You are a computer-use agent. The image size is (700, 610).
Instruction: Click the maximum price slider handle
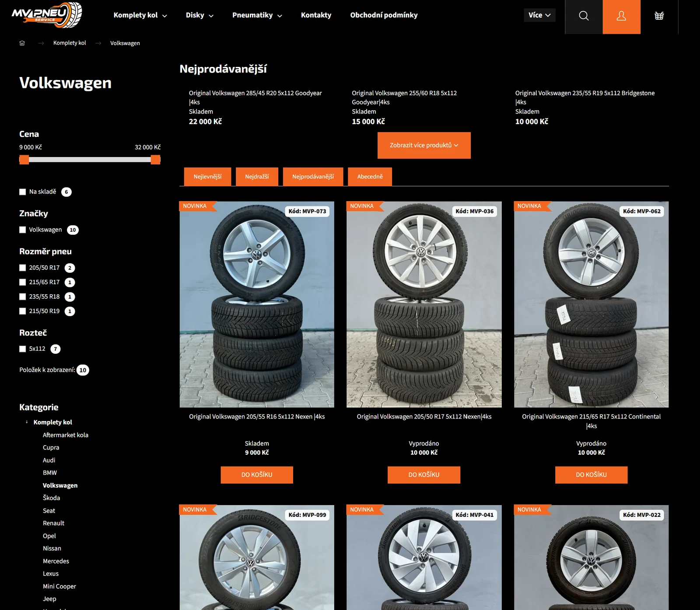click(x=155, y=160)
